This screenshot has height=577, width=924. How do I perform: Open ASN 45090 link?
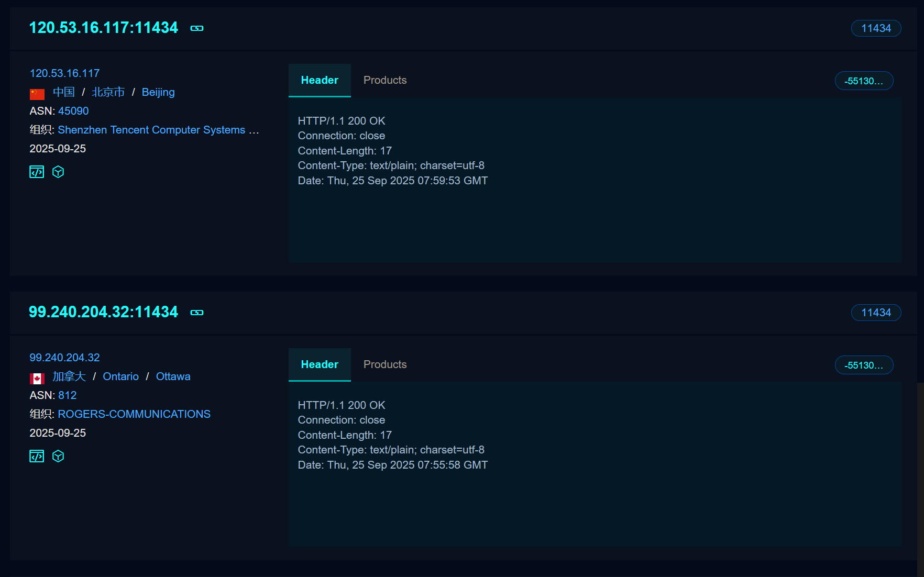[73, 111]
